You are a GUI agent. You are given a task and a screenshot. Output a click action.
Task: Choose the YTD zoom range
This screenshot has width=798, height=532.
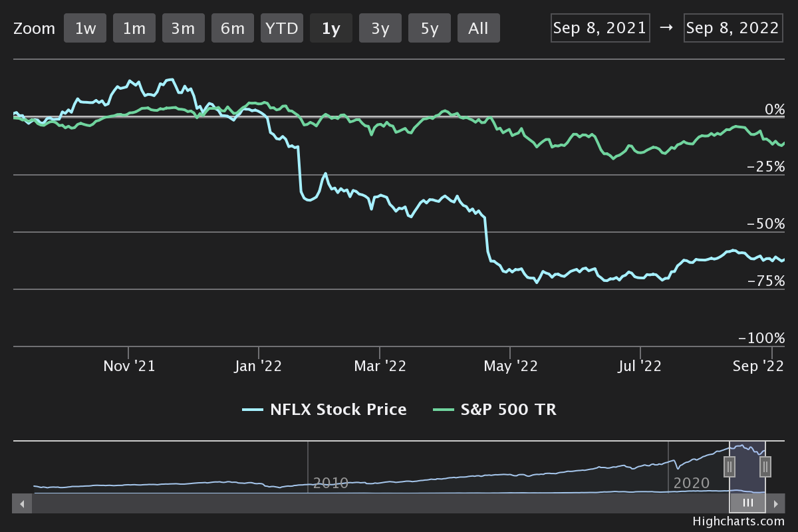282,29
